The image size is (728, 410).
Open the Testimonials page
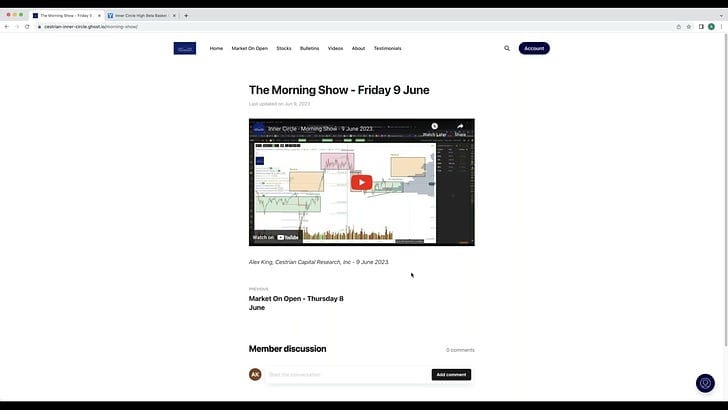point(388,48)
